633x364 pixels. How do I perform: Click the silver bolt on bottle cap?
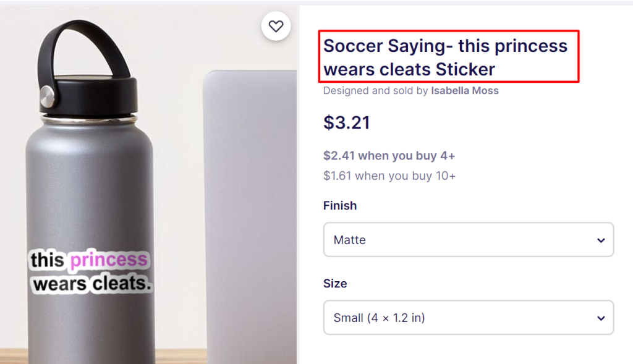47,95
